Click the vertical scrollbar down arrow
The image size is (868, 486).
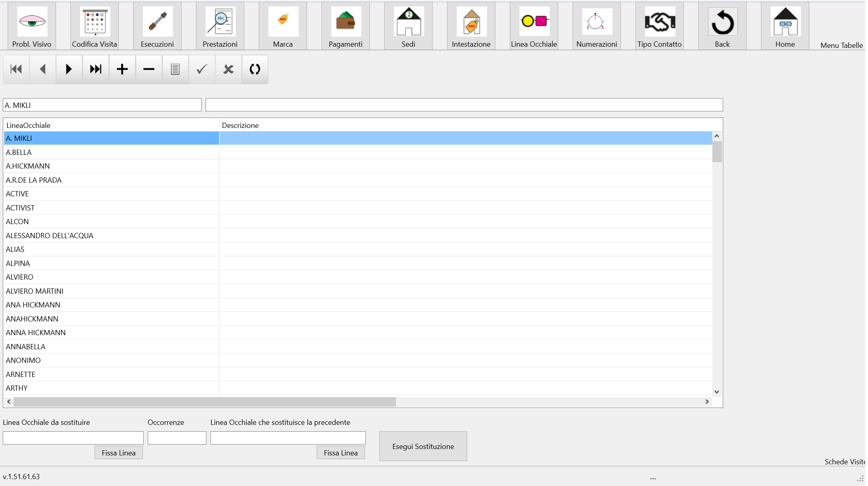(717, 391)
